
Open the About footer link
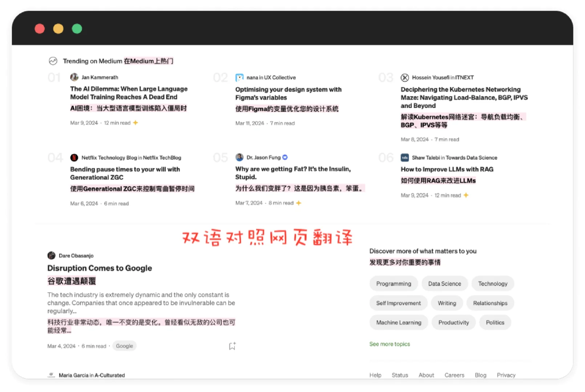point(426,375)
